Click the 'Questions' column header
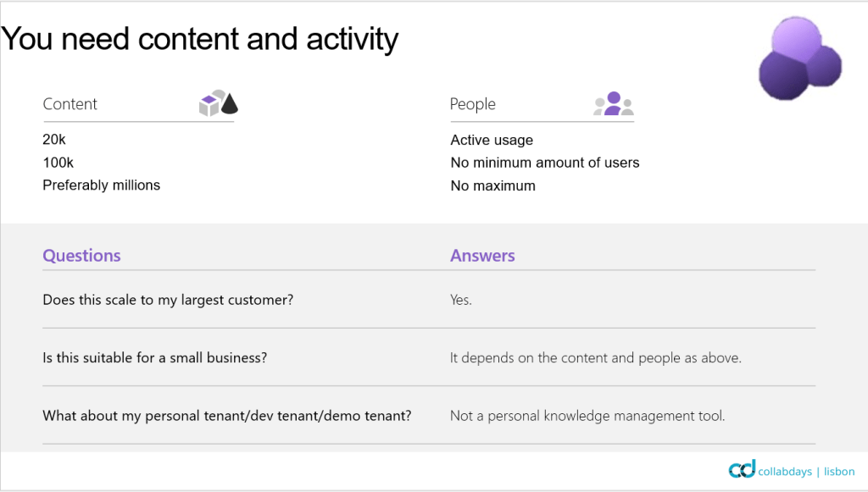 pyautogui.click(x=81, y=256)
